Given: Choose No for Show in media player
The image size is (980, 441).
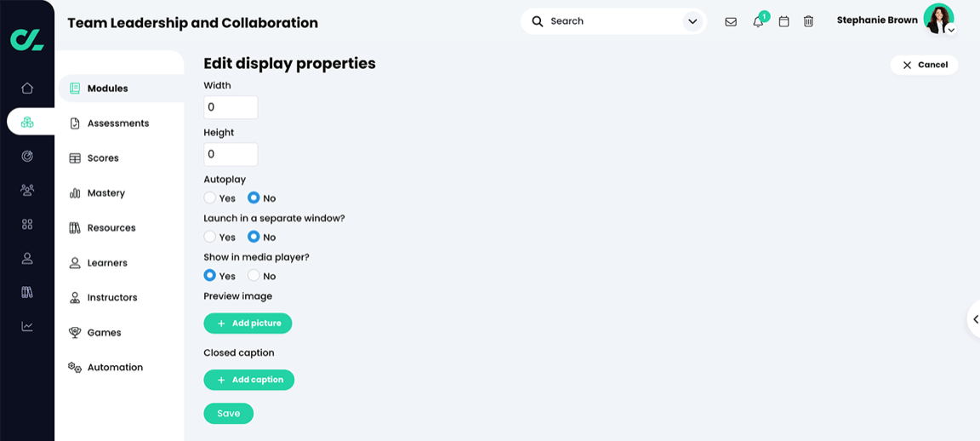Looking at the screenshot, I should pyautogui.click(x=254, y=276).
